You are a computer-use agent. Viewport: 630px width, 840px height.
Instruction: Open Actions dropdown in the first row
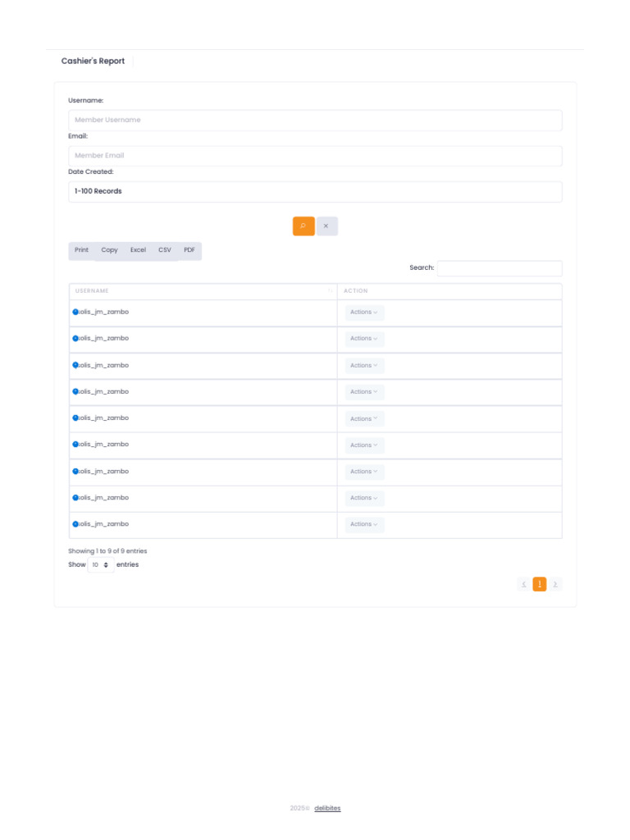364,313
